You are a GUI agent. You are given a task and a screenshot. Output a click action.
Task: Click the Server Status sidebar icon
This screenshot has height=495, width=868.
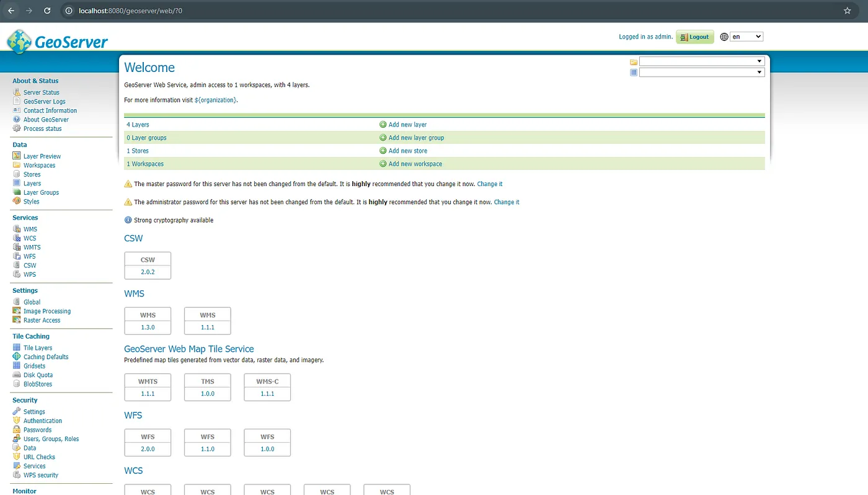[x=17, y=92]
